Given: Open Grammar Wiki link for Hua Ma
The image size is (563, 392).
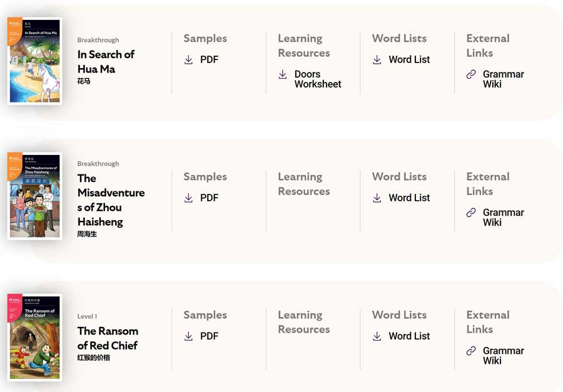Looking at the screenshot, I should click(x=503, y=79).
